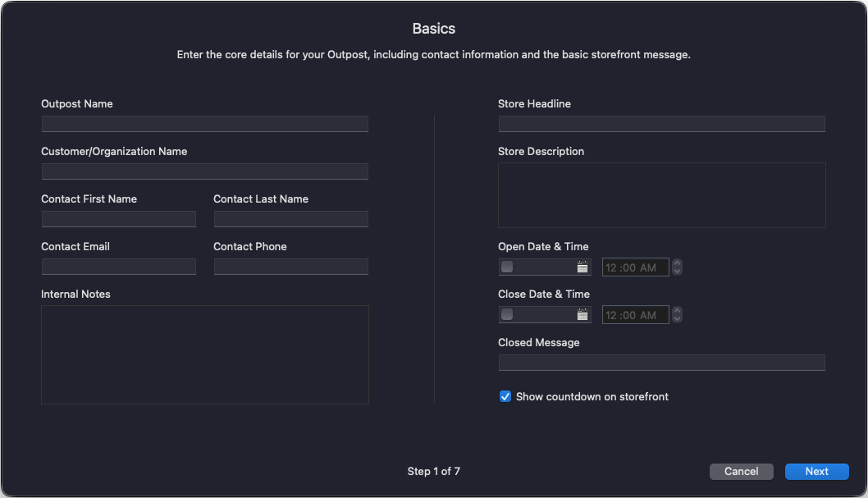Viewport: 868px width, 498px height.
Task: Click the Open time stepper arrows
Action: [677, 267]
